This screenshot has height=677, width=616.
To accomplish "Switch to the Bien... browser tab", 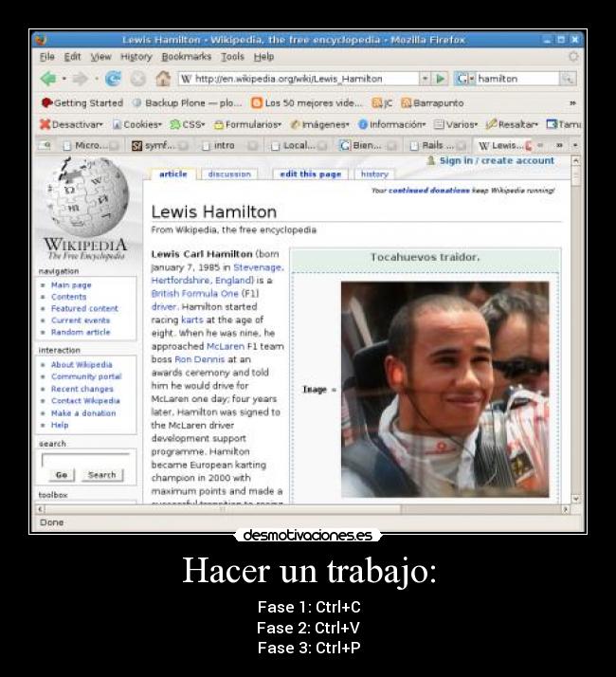I will click(368, 145).
